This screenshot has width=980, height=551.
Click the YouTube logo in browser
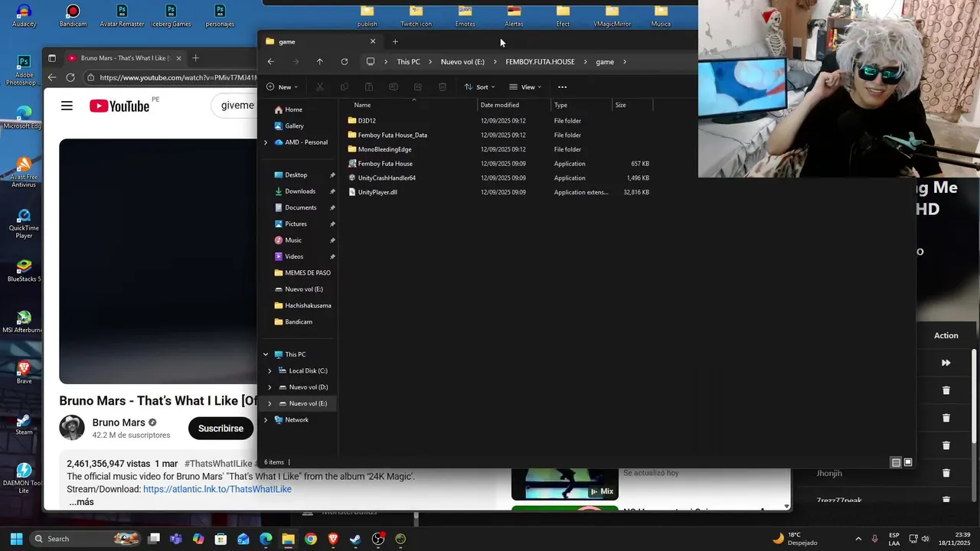click(119, 106)
